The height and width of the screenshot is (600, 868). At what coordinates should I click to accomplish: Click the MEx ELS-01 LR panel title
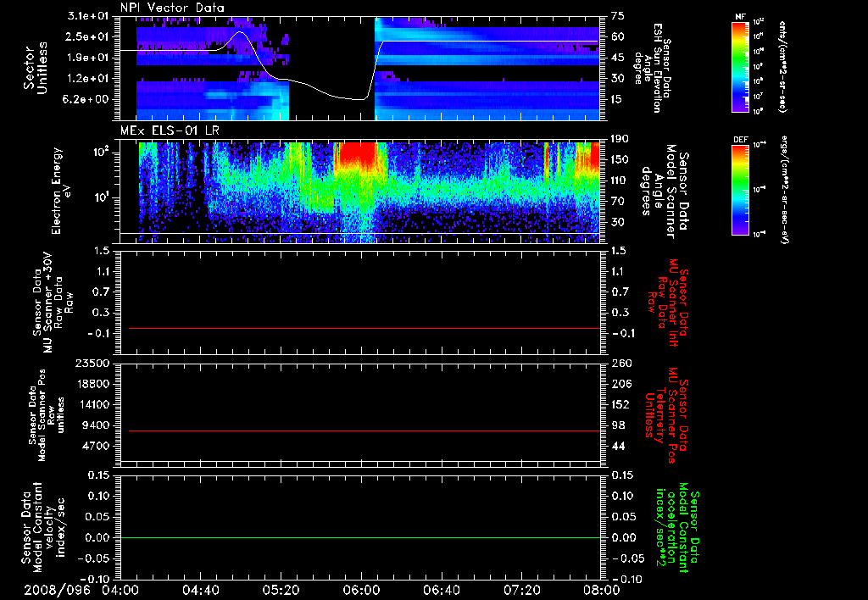(x=170, y=131)
